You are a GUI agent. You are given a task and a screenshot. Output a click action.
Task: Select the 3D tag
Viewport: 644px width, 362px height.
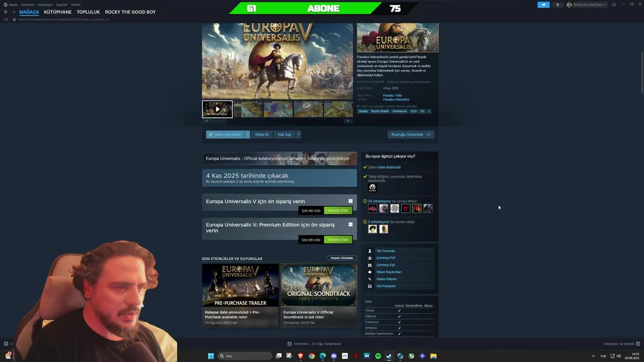422,111
